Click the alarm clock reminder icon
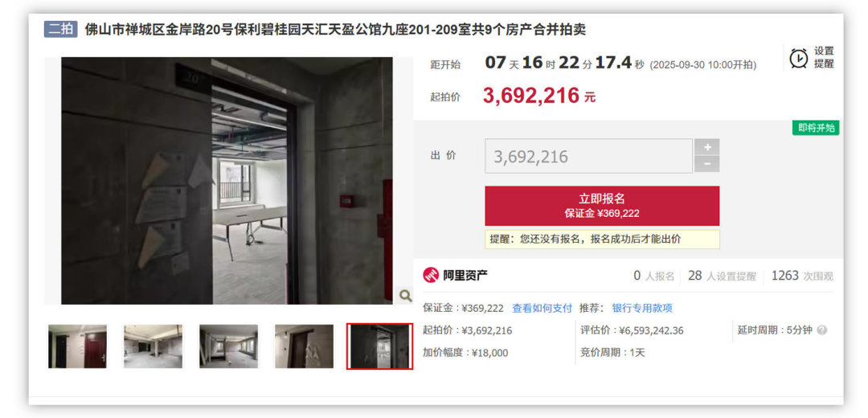The height and width of the screenshot is (418, 868). coord(798,58)
